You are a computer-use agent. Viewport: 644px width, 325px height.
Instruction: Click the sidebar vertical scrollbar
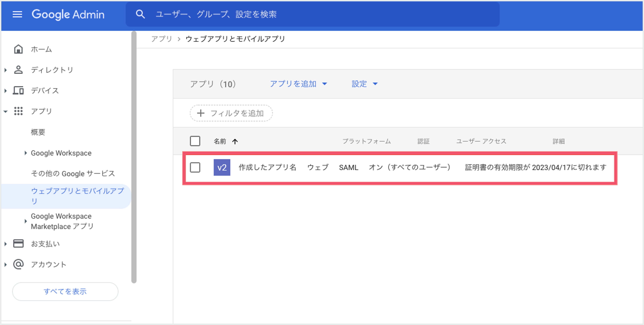pyautogui.click(x=134, y=157)
